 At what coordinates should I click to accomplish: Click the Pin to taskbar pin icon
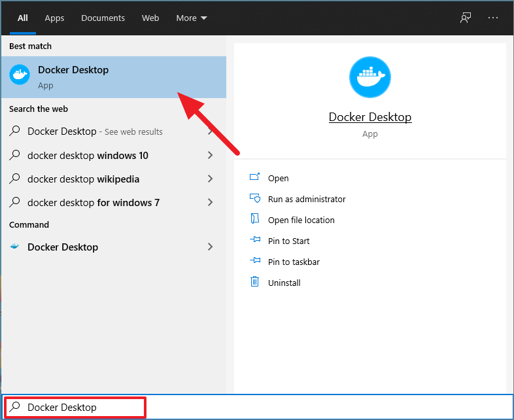click(255, 260)
